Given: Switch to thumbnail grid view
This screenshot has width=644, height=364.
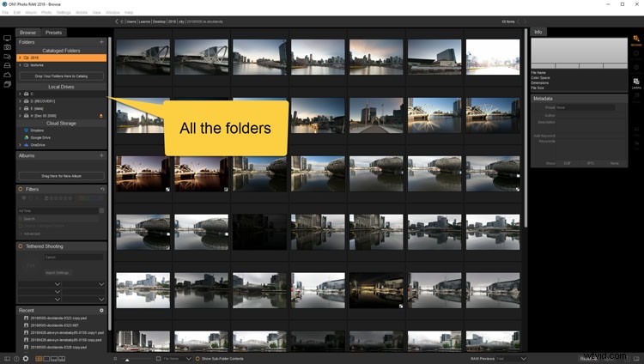Looking at the screenshot, I should 39,359.
